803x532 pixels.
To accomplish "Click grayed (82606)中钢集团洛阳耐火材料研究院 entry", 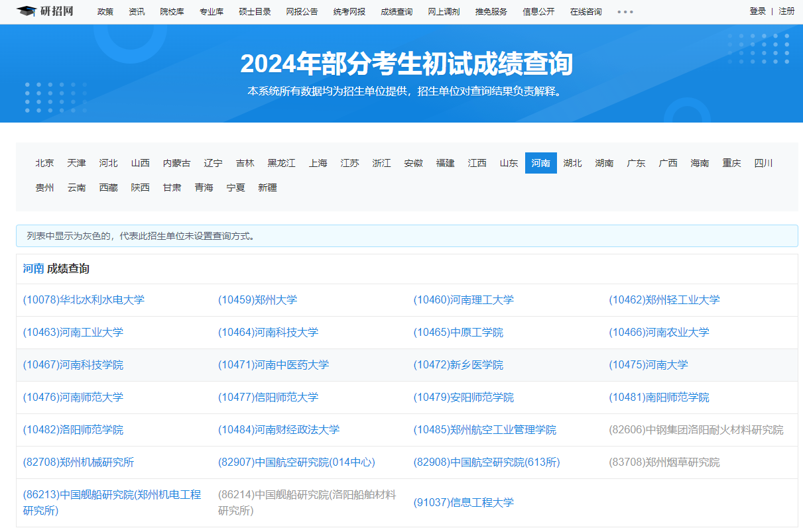I will [696, 429].
